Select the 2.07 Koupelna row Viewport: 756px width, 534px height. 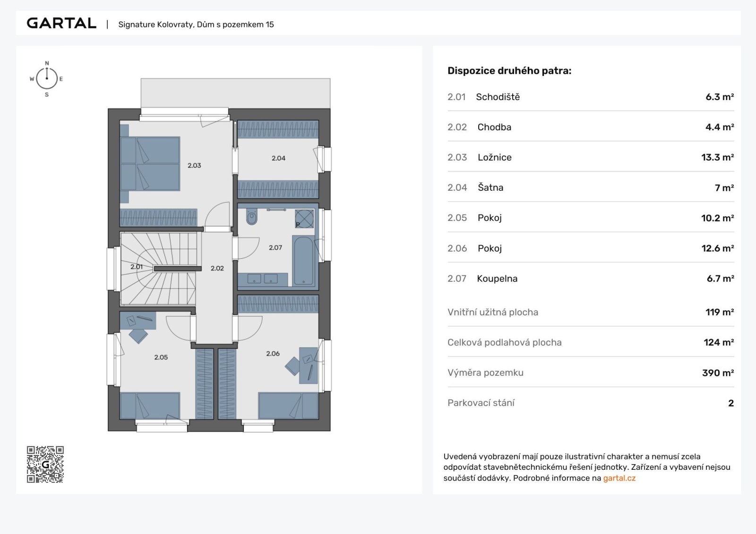590,279
